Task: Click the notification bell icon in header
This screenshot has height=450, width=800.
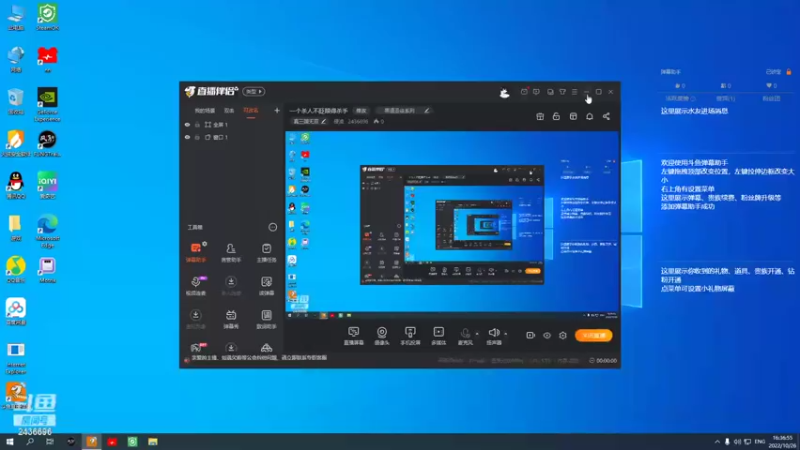Action: point(589,116)
